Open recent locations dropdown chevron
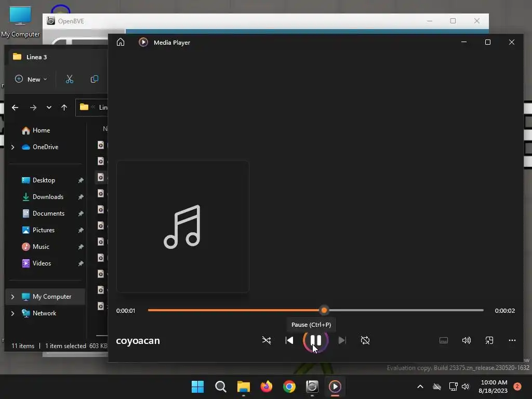 49,108
